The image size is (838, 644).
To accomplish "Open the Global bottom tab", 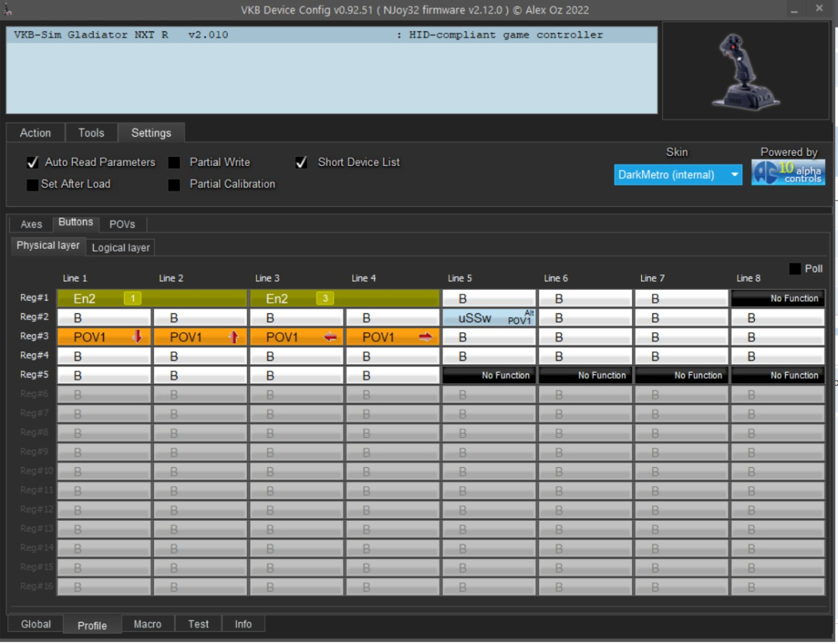I will pyautogui.click(x=36, y=624).
